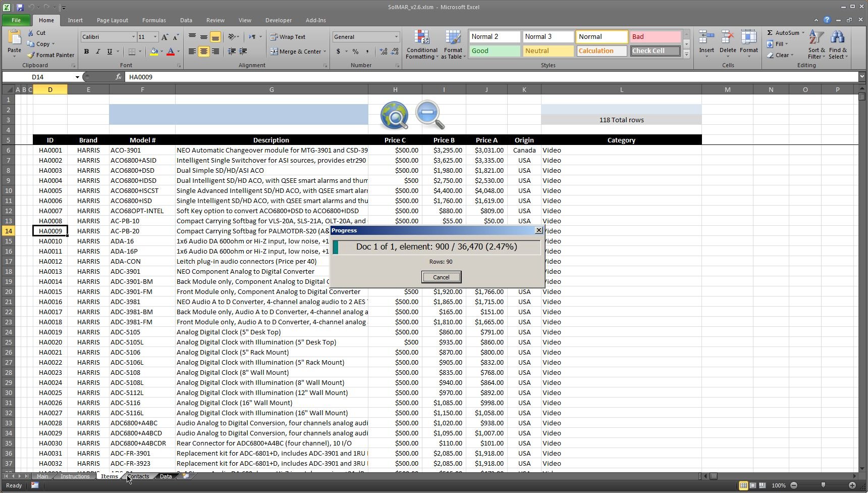868x493 pixels.
Task: Apply Percent Style format
Action: [x=356, y=52]
